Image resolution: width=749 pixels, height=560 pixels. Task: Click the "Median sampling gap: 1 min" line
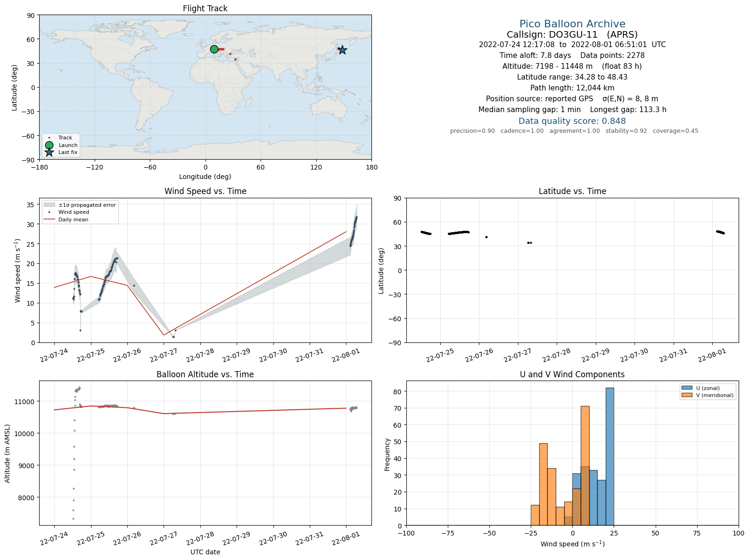coord(572,110)
